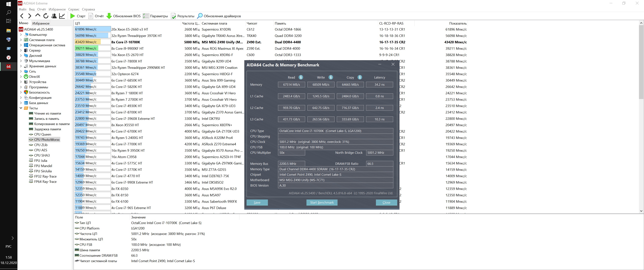Click the Write info icon in benchmark

tap(330, 77)
